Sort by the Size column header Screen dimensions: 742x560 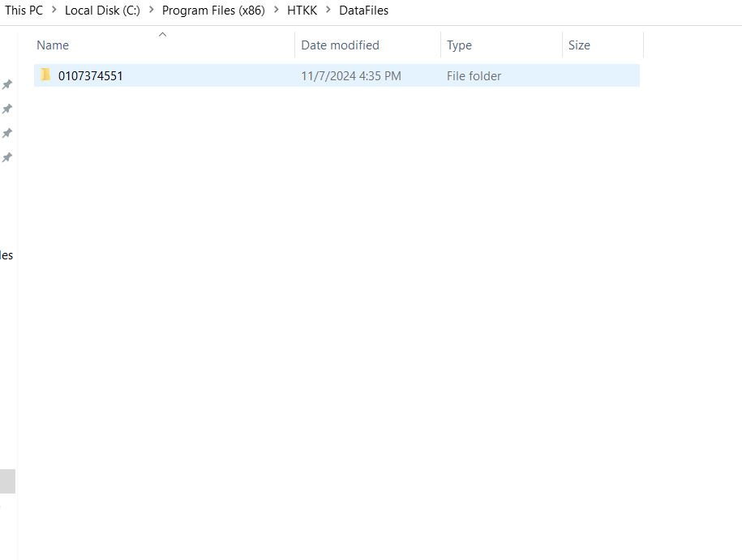(579, 45)
